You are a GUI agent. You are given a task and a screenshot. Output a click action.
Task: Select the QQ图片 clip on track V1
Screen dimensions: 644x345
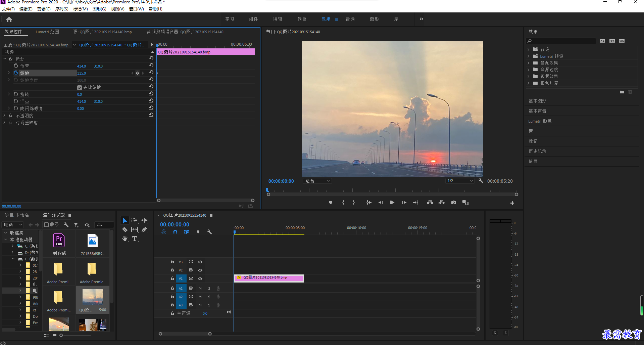pos(269,278)
